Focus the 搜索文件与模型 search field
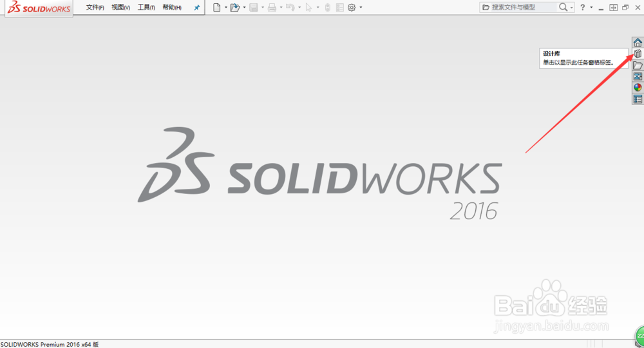 [x=524, y=7]
